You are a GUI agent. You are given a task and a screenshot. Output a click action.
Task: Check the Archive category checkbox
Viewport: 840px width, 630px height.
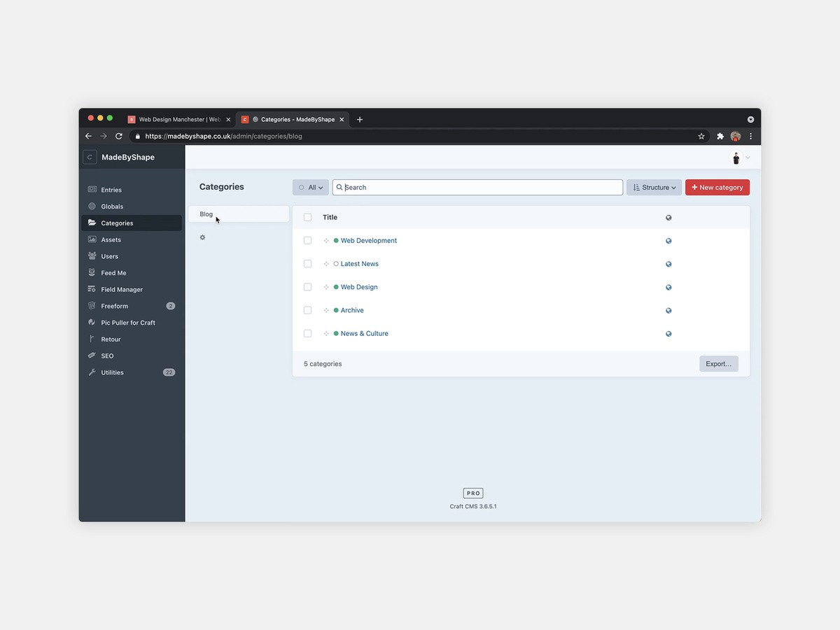pyautogui.click(x=307, y=310)
